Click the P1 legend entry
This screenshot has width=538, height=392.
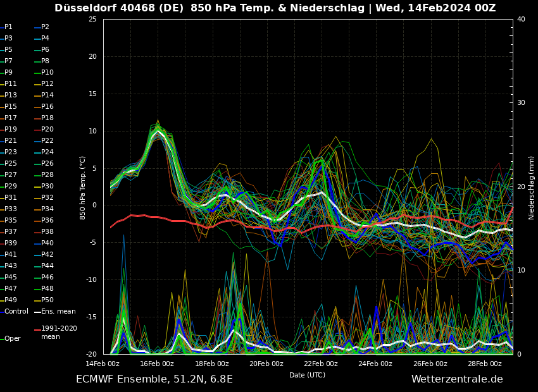tap(8, 27)
